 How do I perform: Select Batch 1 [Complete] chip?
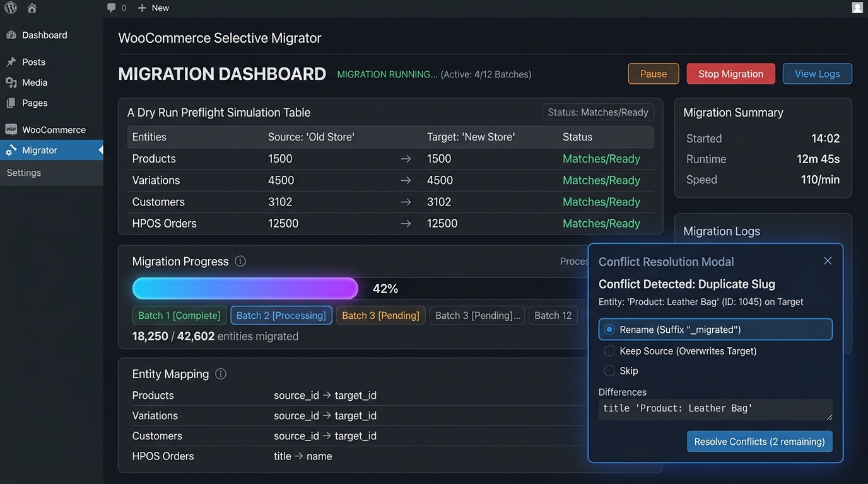click(179, 315)
